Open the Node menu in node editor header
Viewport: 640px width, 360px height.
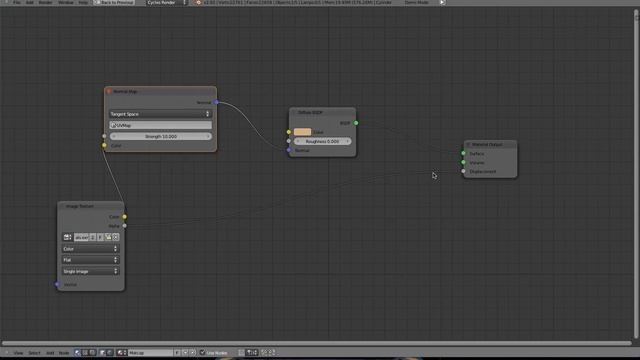coord(64,353)
